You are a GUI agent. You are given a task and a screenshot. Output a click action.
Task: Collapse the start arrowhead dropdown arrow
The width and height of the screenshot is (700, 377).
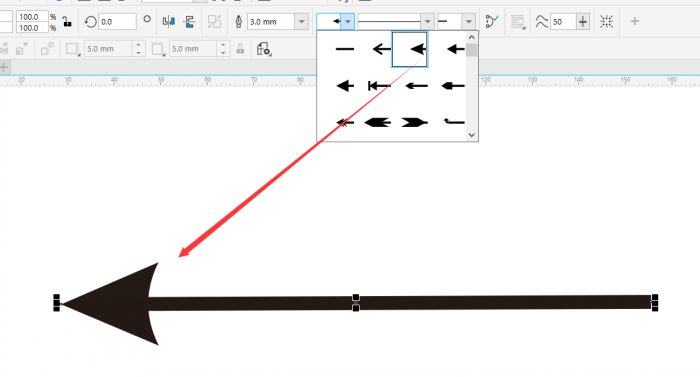(348, 21)
